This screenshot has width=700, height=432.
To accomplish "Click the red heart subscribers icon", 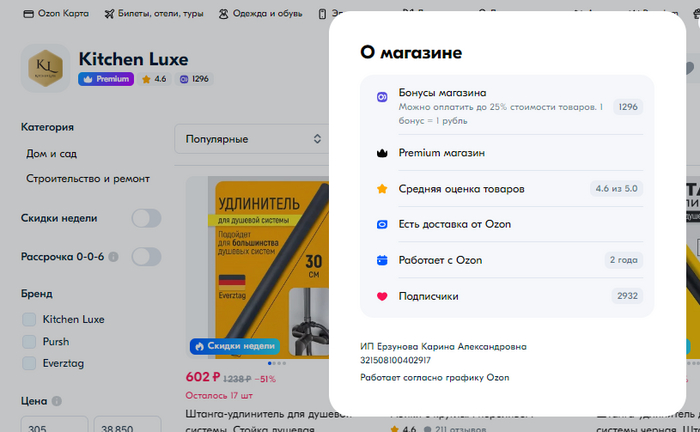I will (x=382, y=296).
